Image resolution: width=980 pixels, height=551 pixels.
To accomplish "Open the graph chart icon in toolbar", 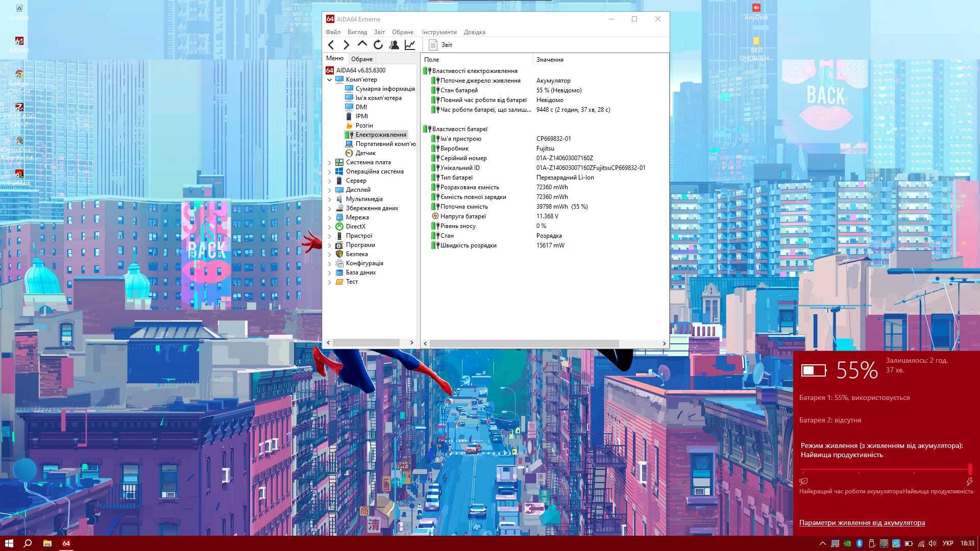I will point(410,45).
